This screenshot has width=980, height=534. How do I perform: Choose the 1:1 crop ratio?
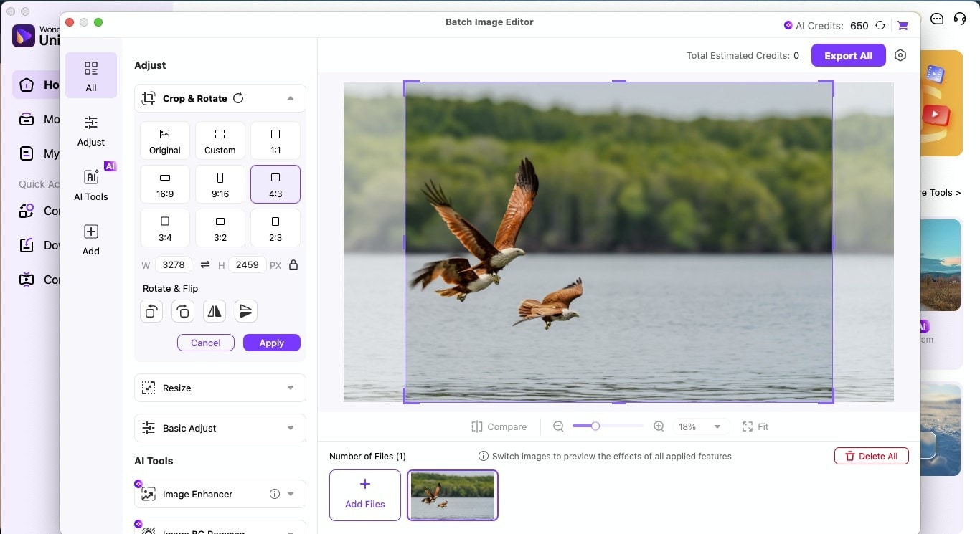tap(275, 140)
